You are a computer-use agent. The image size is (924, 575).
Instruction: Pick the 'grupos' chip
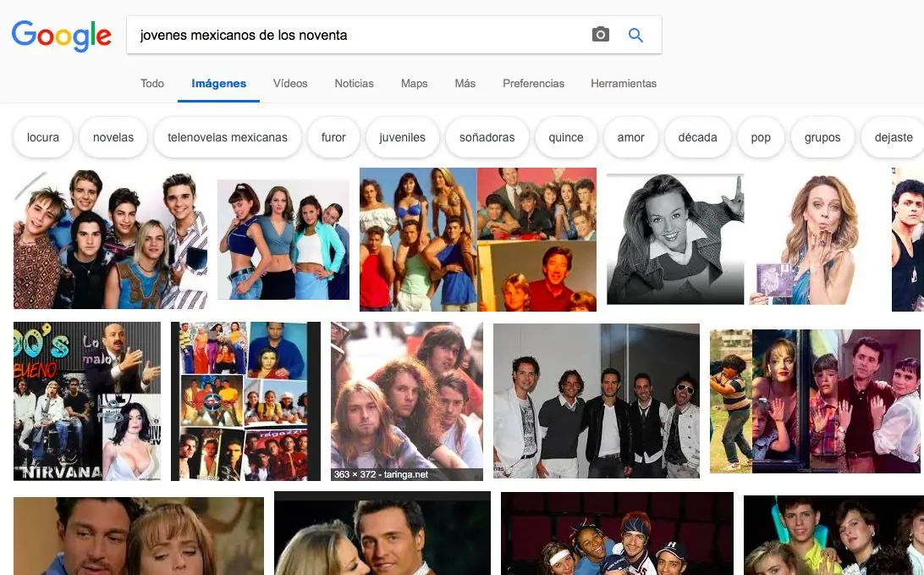click(x=822, y=137)
